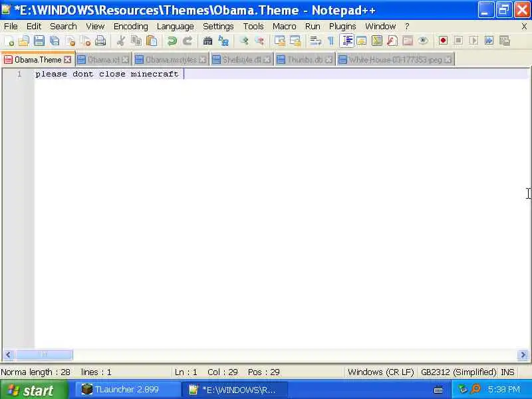Click the Stop recording macro button
This screenshot has height=399, width=532.
[x=458, y=41]
